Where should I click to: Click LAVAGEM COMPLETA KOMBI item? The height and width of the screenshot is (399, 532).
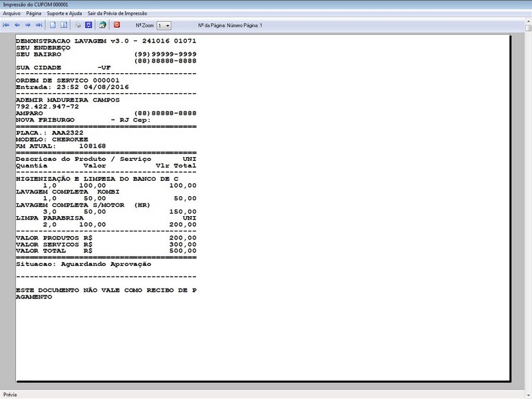[68, 192]
